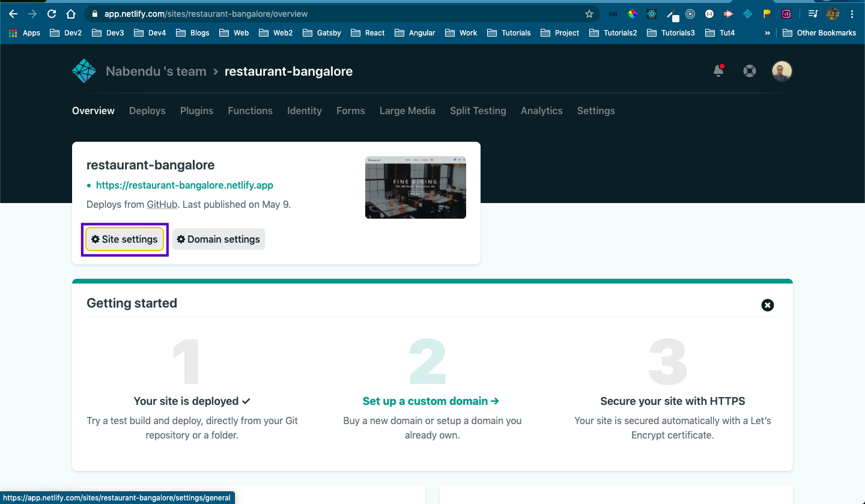The width and height of the screenshot is (865, 504).
Task: Click the browser forward arrow
Action: click(x=32, y=14)
